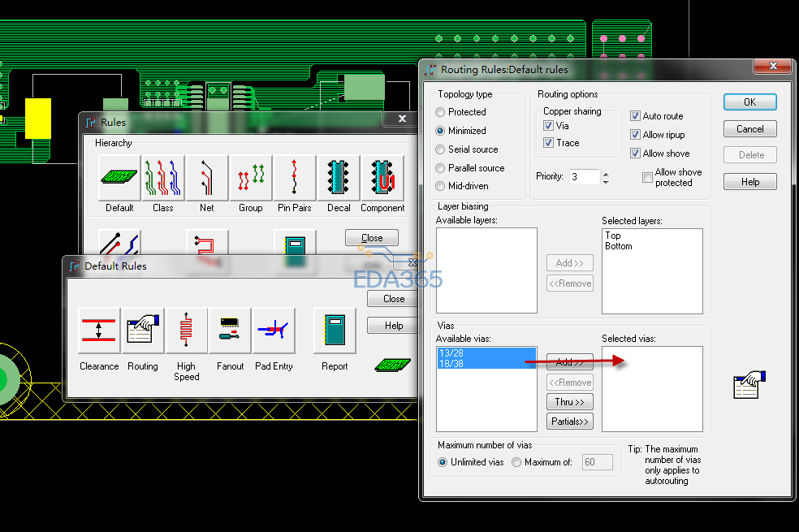
Task: Increase the Priority spinner value
Action: tap(606, 173)
